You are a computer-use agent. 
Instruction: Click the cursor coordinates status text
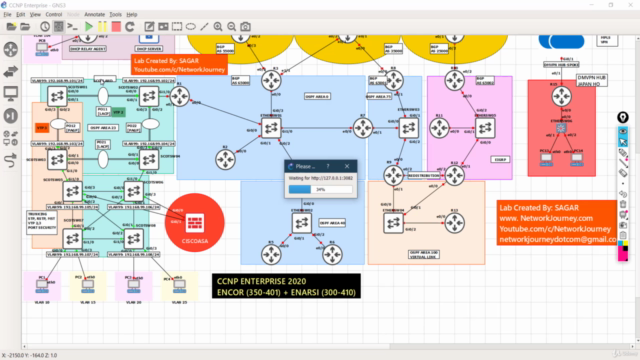[x=29, y=356]
